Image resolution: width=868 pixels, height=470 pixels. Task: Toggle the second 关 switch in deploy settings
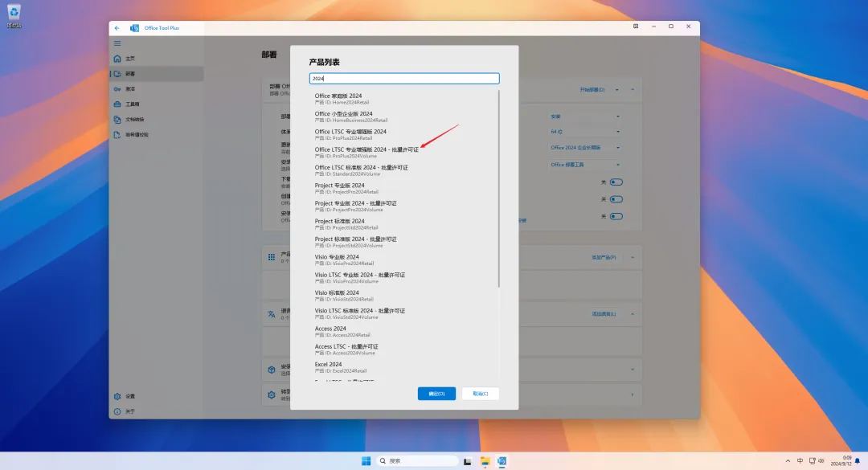pos(616,199)
